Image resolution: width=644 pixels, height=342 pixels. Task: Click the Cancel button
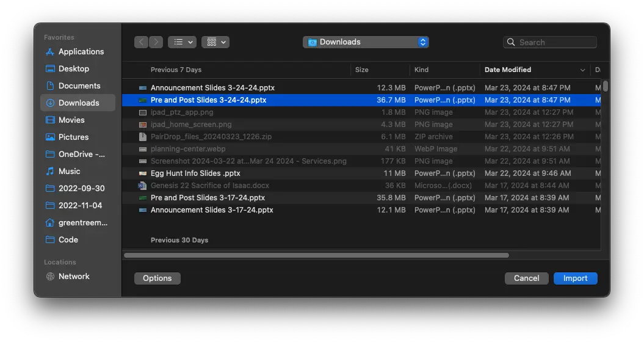(x=526, y=278)
